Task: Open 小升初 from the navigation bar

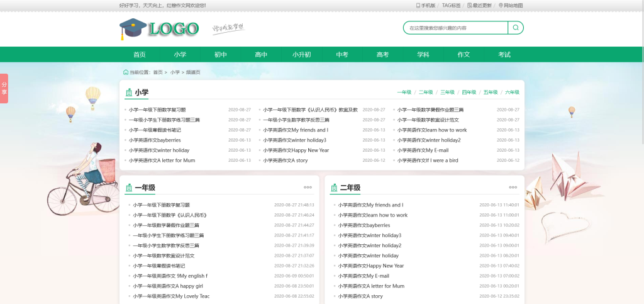Action: (x=301, y=55)
